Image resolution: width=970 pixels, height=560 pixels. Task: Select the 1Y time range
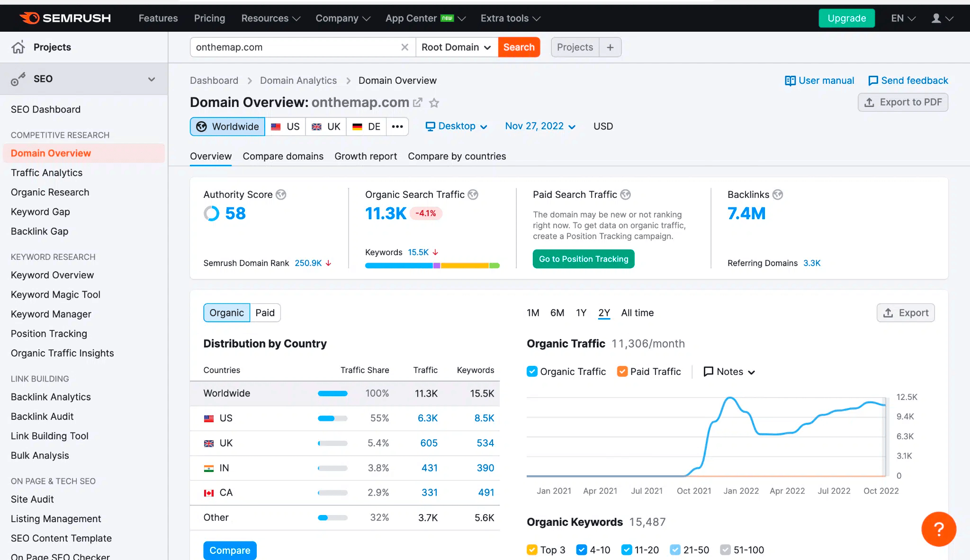[581, 313]
